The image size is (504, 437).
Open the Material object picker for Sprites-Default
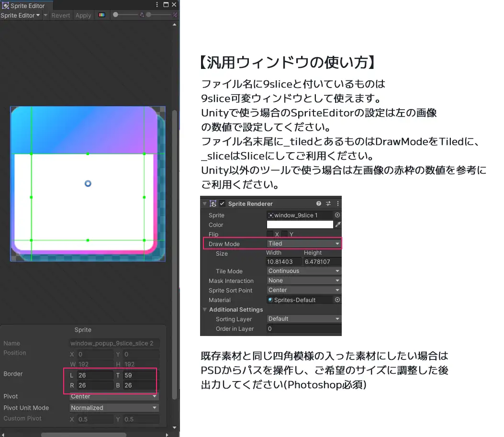pos(338,299)
